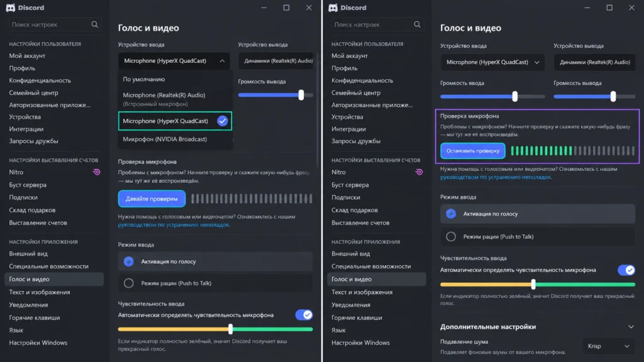
Task: Open Настройки Windows in right window sidebar
Action: coord(360,343)
